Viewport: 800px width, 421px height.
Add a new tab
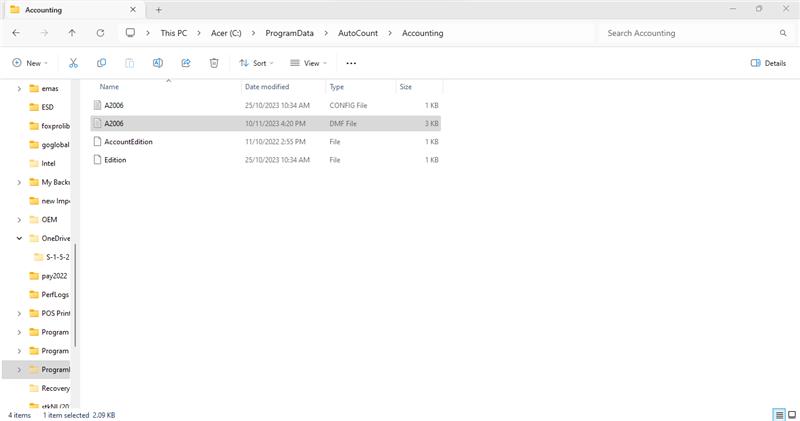pos(158,9)
